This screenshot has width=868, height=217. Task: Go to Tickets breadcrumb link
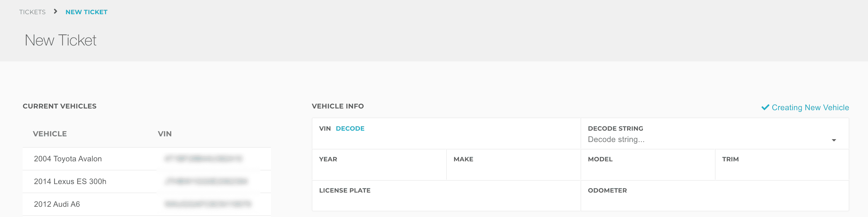pyautogui.click(x=32, y=12)
